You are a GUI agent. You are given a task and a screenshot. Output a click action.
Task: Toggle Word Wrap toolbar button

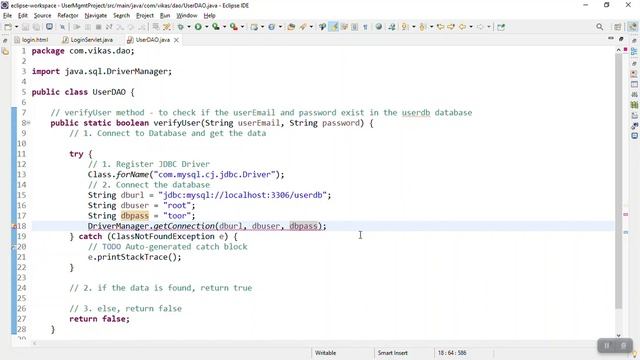[344, 27]
